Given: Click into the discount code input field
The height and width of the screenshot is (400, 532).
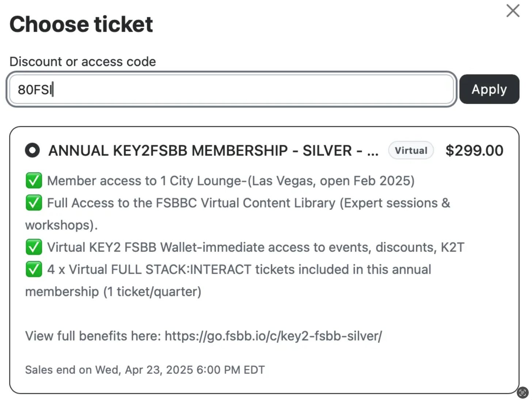Looking at the screenshot, I should 231,89.
